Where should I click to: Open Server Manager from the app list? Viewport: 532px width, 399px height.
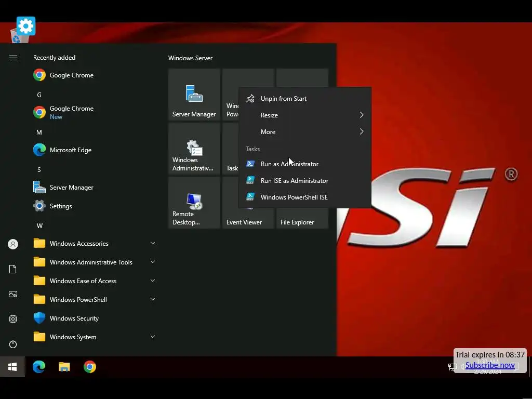(x=95, y=187)
